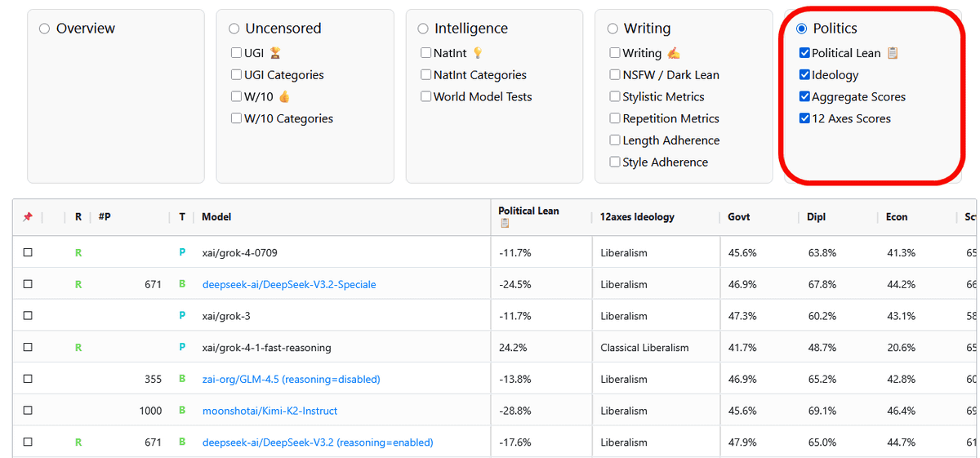Tick the row checkbox for xai/grok-3
This screenshot has height=458, width=980.
click(28, 316)
